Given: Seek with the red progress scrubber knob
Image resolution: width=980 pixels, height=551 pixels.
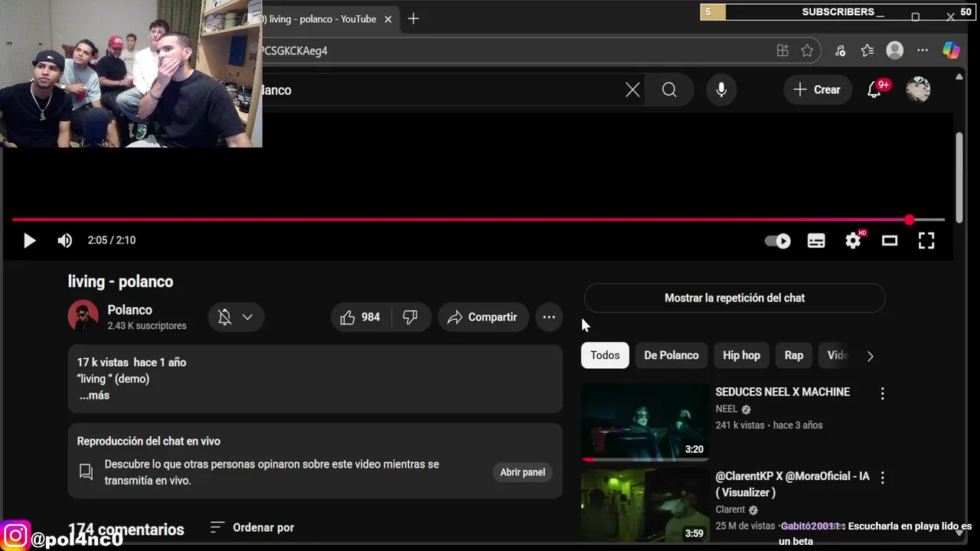Looking at the screenshot, I should [909, 220].
